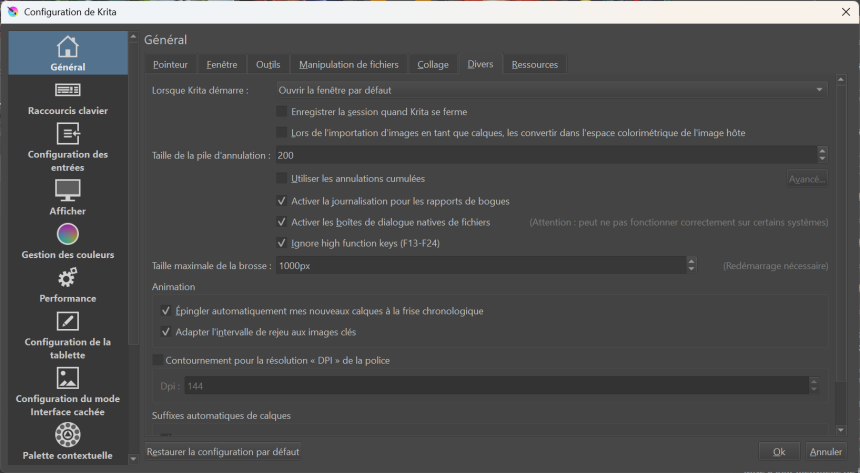The width and height of the screenshot is (860, 473).
Task: Select the Raccourcis clavier keyboard icon
Action: tap(67, 91)
